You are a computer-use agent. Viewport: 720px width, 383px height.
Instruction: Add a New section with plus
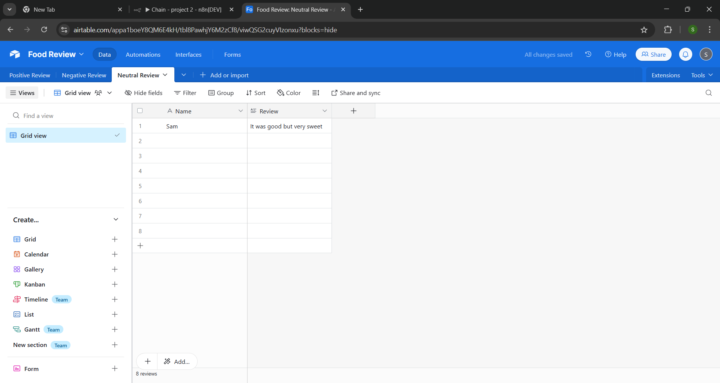click(x=115, y=345)
